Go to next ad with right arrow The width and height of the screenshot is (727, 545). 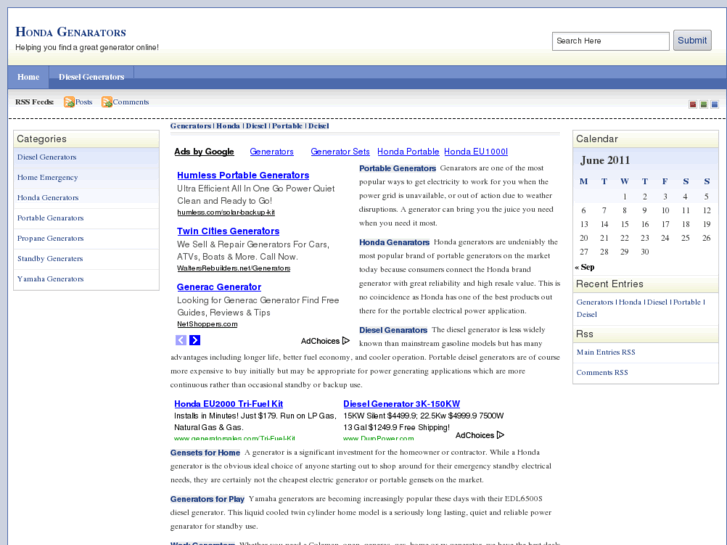195,340
